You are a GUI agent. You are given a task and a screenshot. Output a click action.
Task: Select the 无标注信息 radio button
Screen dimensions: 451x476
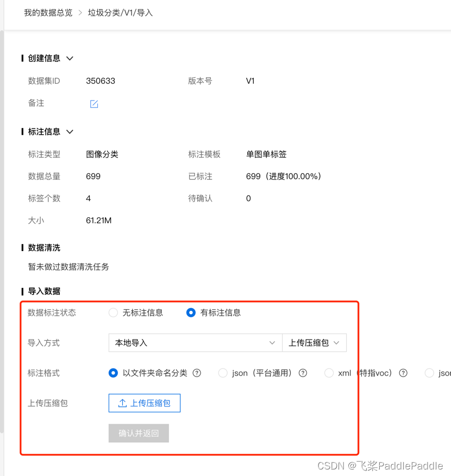point(113,312)
